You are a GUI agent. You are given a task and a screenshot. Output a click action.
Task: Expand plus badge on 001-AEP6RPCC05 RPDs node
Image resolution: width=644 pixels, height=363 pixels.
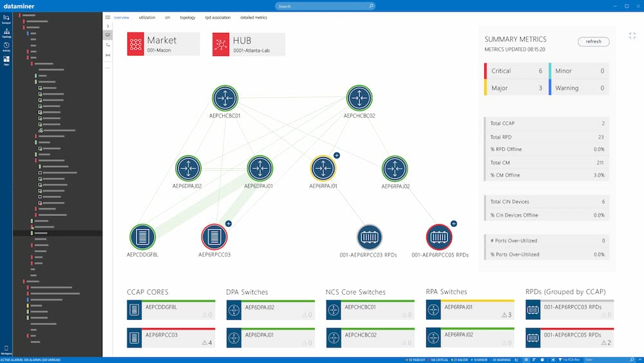454,224
